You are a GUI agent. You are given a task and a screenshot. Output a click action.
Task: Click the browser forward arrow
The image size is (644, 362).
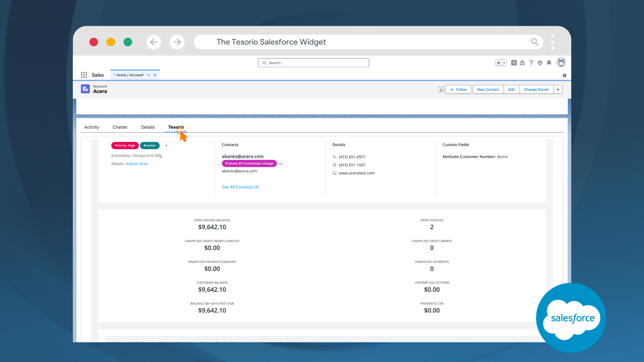coord(177,42)
